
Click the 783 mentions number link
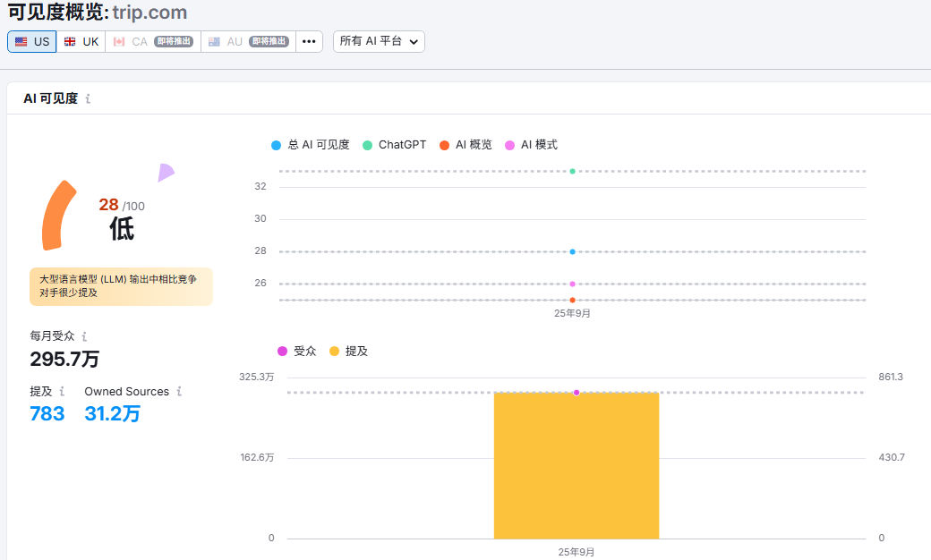[47, 413]
